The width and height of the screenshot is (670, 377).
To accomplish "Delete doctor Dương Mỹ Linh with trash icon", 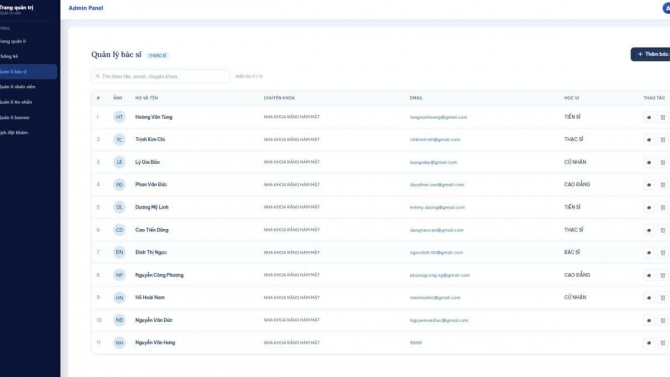I will pyautogui.click(x=663, y=207).
